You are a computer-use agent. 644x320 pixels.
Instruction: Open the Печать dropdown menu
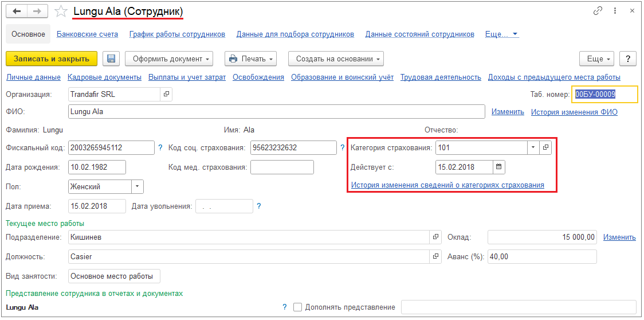tap(251, 58)
